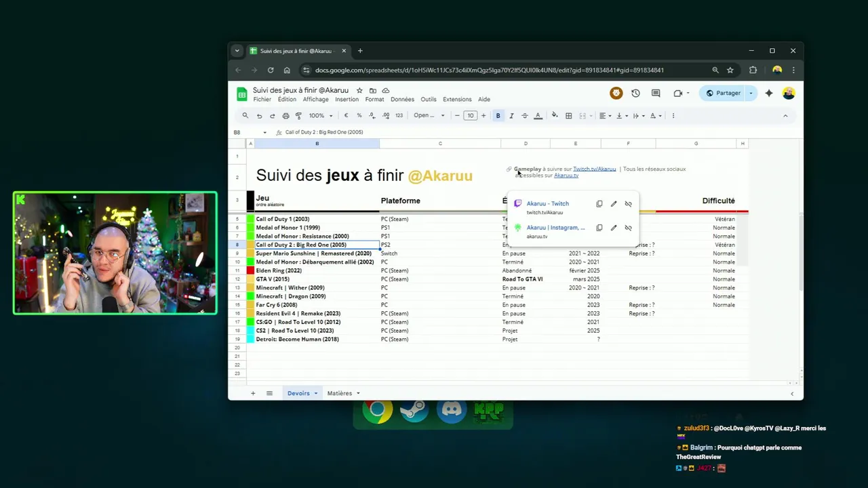
Task: Open the fill color picker
Action: pyautogui.click(x=555, y=116)
